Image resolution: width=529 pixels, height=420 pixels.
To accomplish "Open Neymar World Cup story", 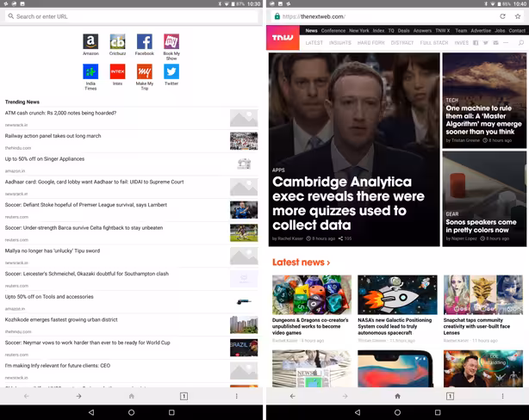I will [132, 348].
